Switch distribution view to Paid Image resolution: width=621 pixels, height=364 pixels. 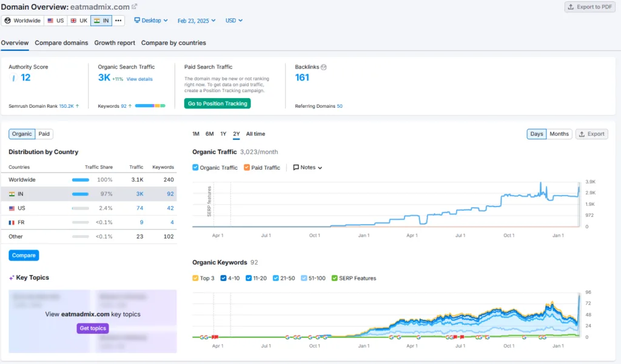pyautogui.click(x=44, y=134)
